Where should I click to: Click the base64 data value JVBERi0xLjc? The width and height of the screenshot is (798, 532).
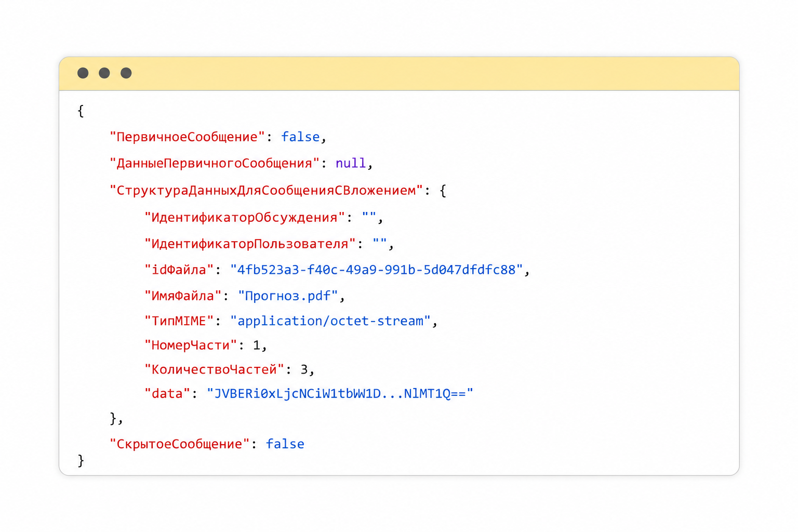click(x=340, y=394)
